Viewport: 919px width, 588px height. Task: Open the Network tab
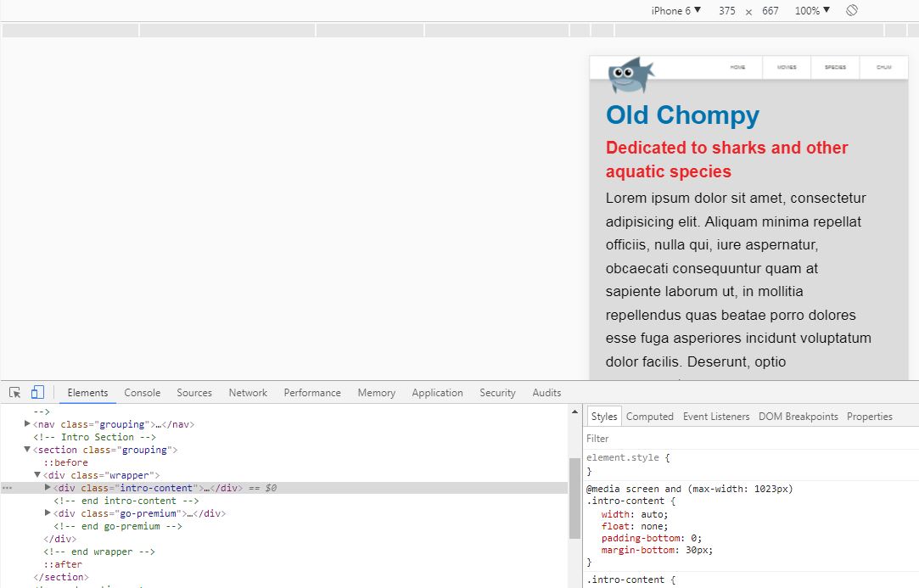tap(248, 393)
